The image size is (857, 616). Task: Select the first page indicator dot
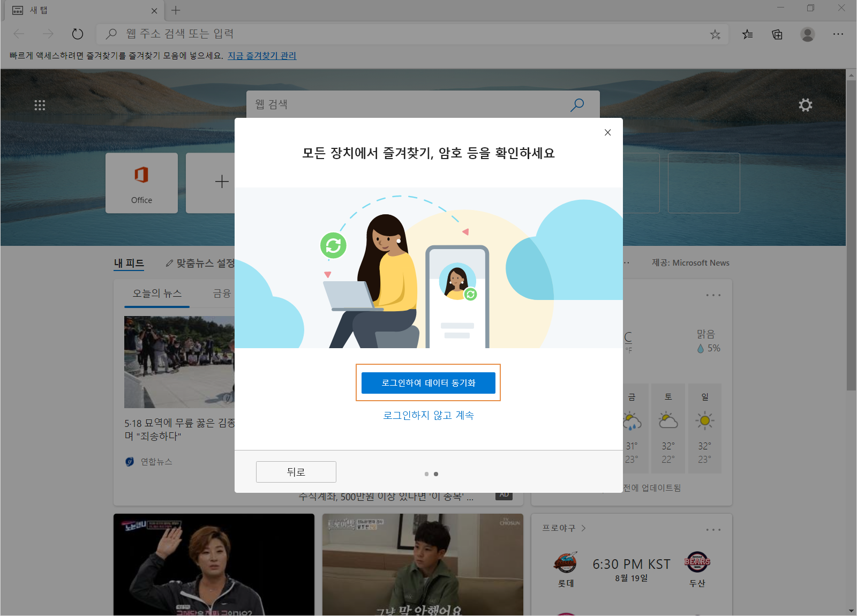(x=426, y=474)
